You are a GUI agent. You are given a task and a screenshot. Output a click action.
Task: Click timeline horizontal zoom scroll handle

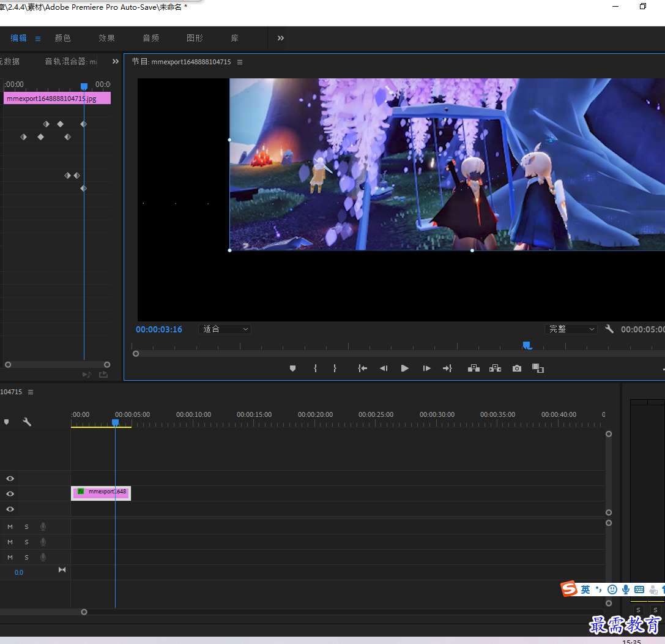coord(84,612)
